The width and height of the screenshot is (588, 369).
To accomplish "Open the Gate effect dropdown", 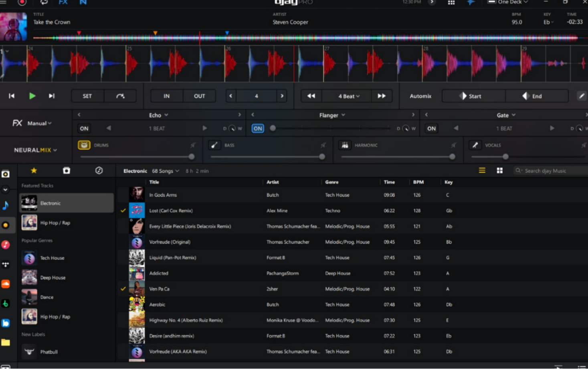I will pos(506,115).
